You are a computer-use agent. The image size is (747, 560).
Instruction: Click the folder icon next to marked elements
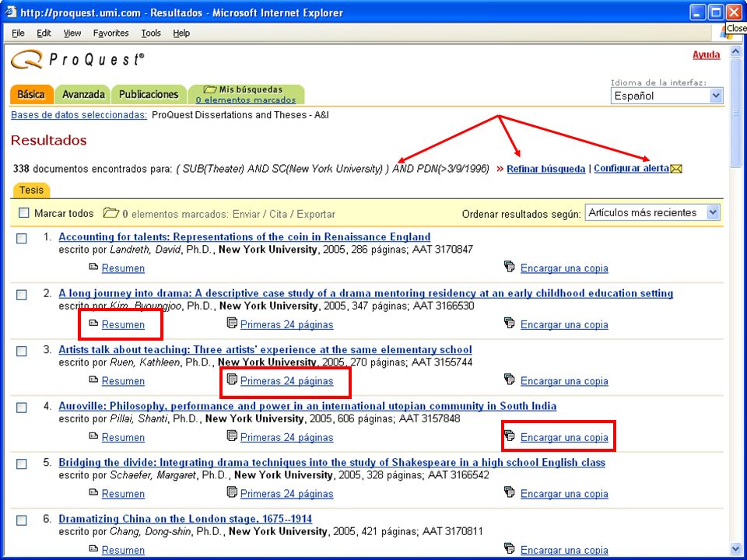pyautogui.click(x=110, y=213)
